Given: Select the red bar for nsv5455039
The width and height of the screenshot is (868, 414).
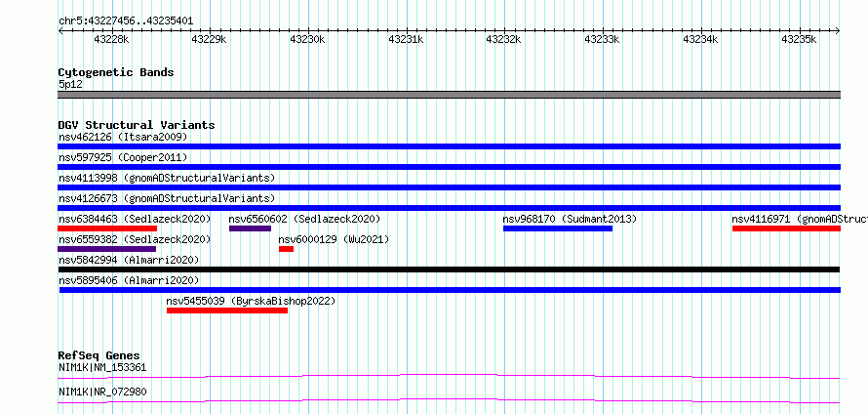Looking at the screenshot, I should [227, 310].
